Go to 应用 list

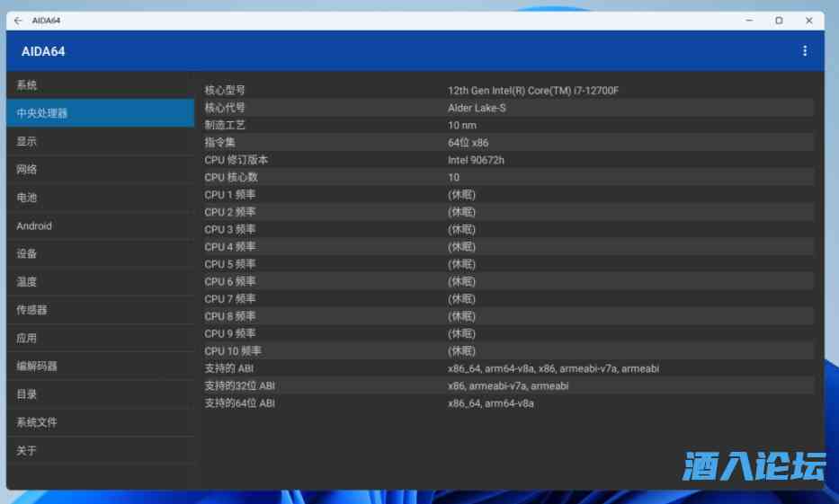[100, 338]
